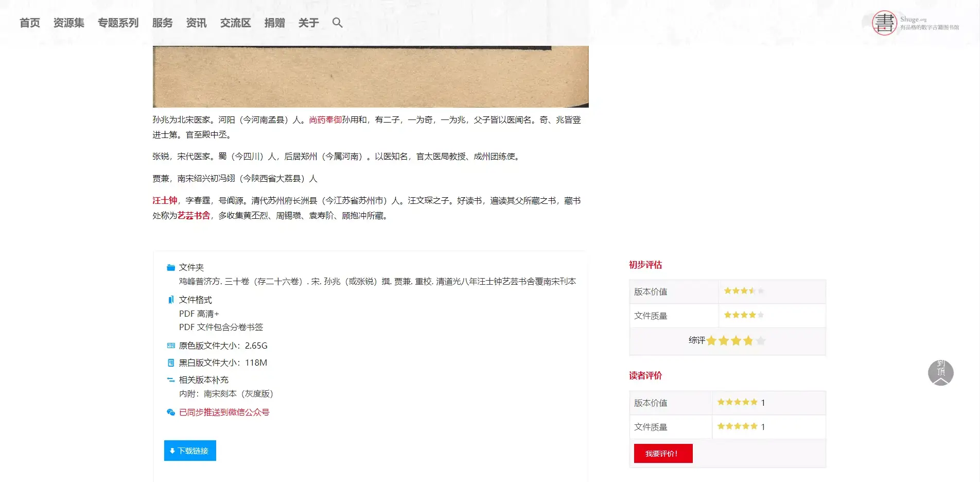
Task: Open the 捐赠 page from the menu
Action: point(275,23)
